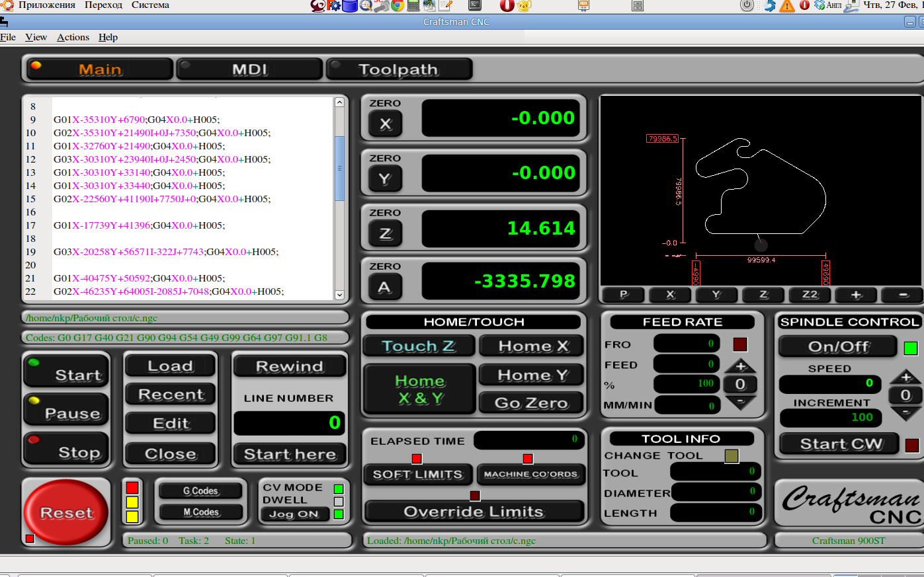Open the File menu
Screen dimensions: 924x577
tap(8, 37)
